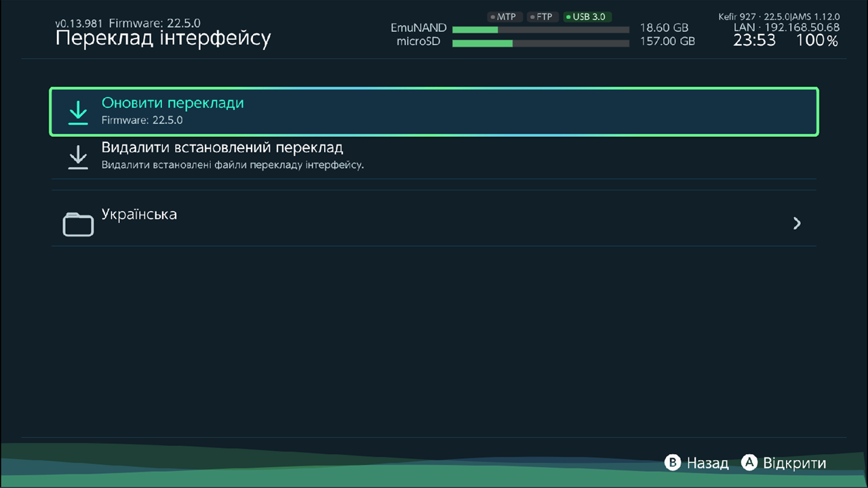Screen dimensions: 868x488
Task: Select Видалити встановлений переклад entry
Action: pos(434,157)
